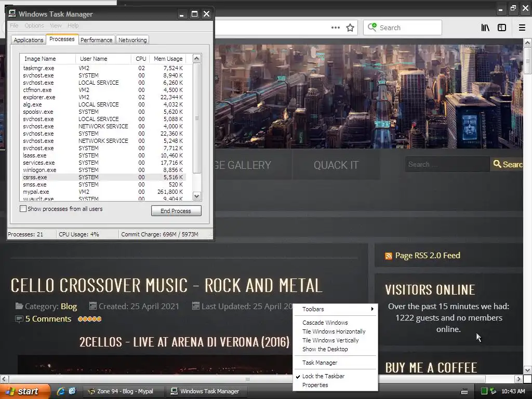Switch to the Networking tab
532x399 pixels.
coord(132,39)
